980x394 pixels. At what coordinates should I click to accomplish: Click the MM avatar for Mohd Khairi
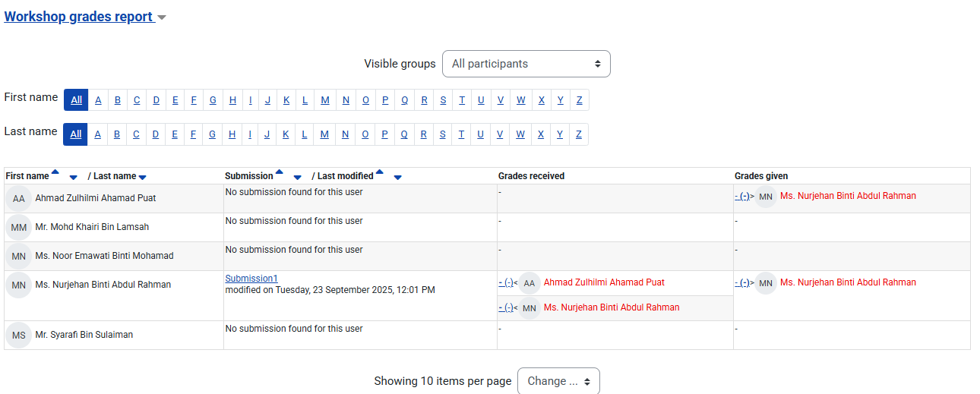point(19,227)
